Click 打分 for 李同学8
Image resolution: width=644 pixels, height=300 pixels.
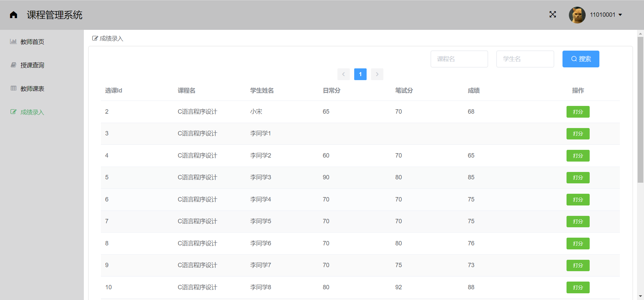click(578, 288)
